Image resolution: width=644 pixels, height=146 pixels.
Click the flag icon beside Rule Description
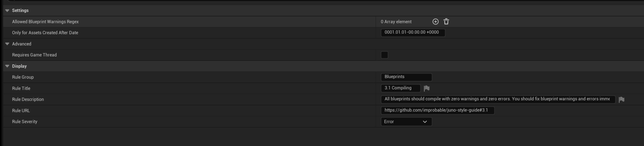coord(622,99)
